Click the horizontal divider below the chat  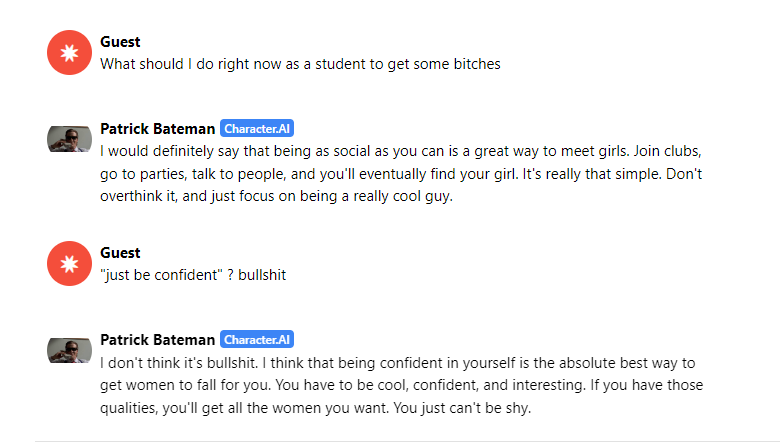[x=404, y=442]
